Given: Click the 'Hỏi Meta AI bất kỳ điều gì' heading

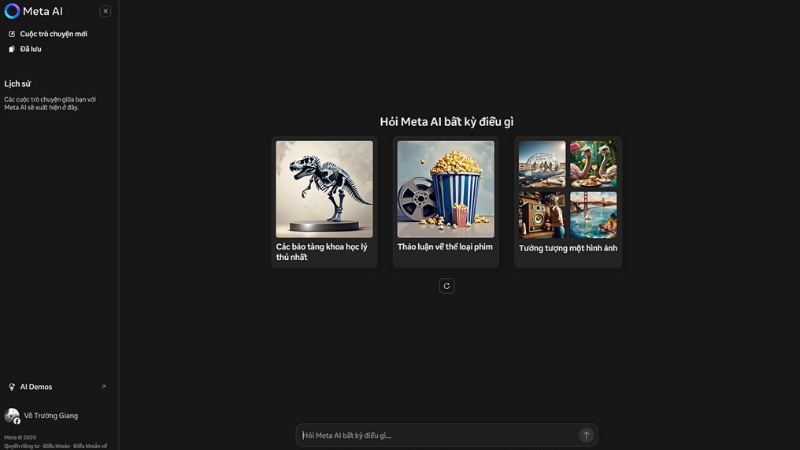Looking at the screenshot, I should [x=447, y=122].
